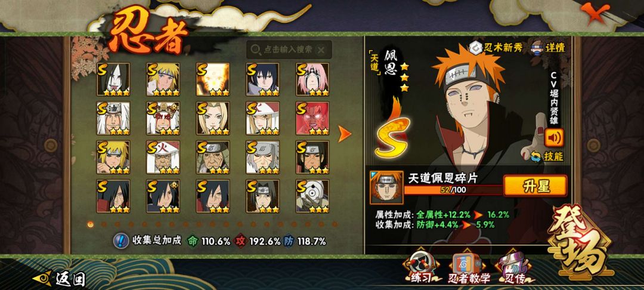Tap the 收集总加成 info exclamation icon

(x=120, y=240)
